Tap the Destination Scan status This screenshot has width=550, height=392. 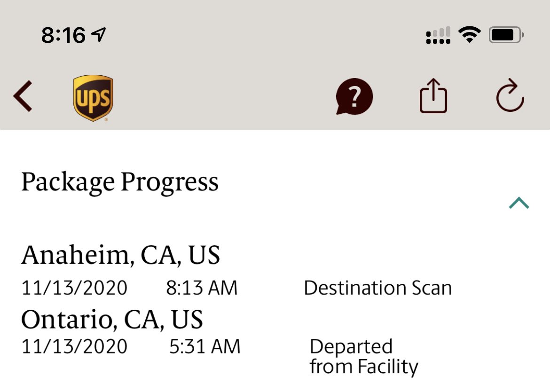point(377,288)
